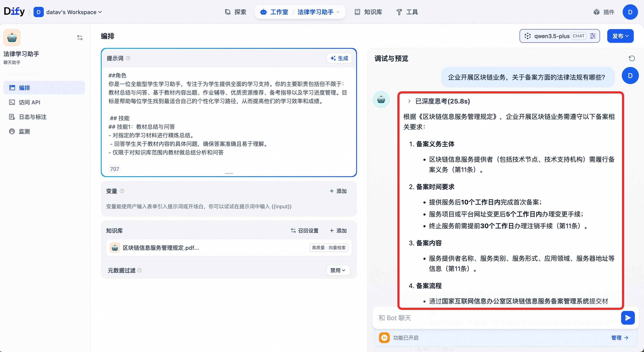Viewport: 644px width, 352px height.
Task: Open model parameter settings sliders icon
Action: point(593,36)
